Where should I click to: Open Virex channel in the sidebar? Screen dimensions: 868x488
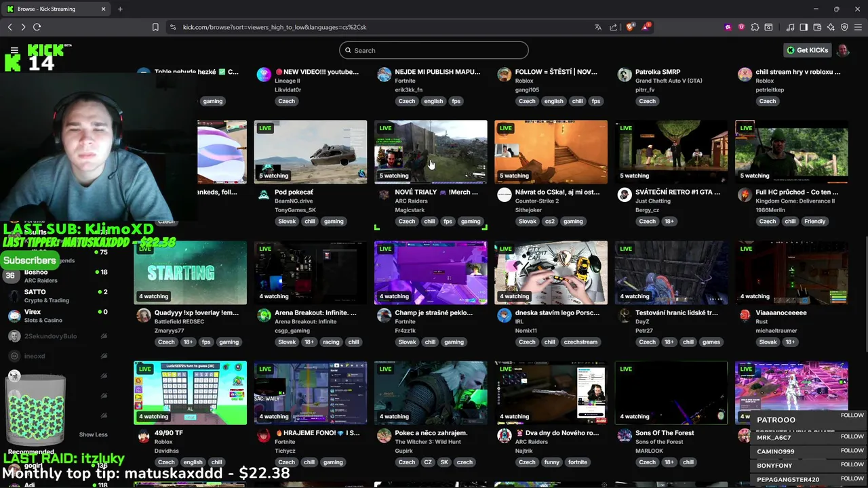58,316
